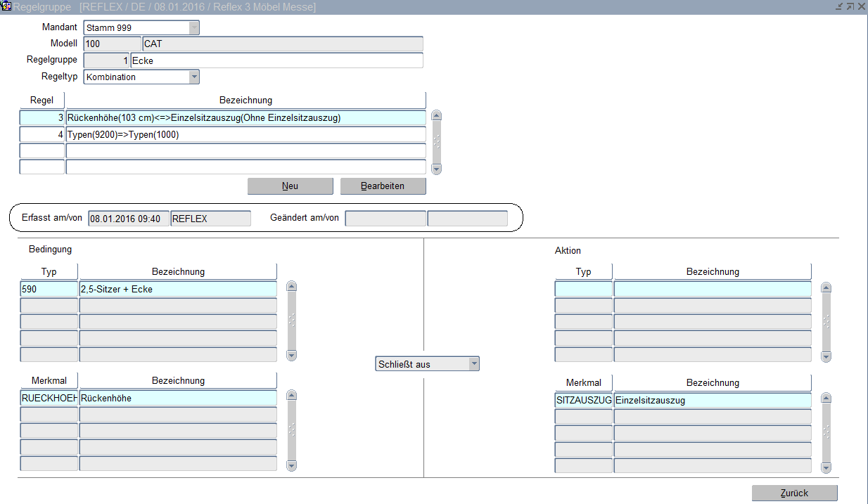Screen dimensions: 868x504
Task: Select the Aktion Merkmal field Einzelsitzauszug
Action: click(x=712, y=401)
